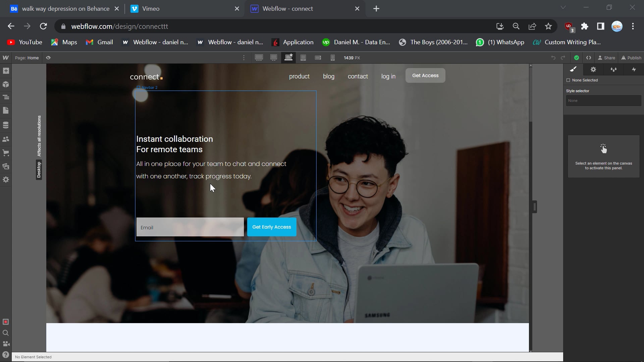644x362 pixels.
Task: Switch to mobile landscape breakpoint
Action: pyautogui.click(x=318, y=58)
